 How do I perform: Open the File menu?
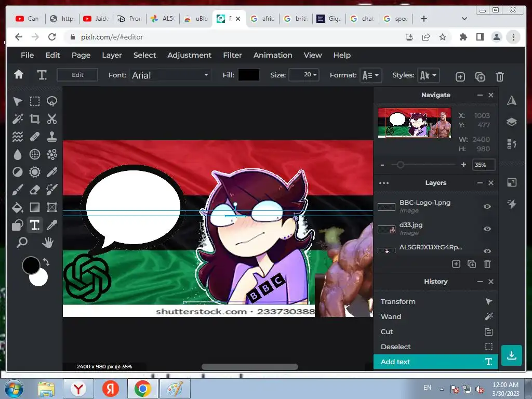click(x=27, y=55)
